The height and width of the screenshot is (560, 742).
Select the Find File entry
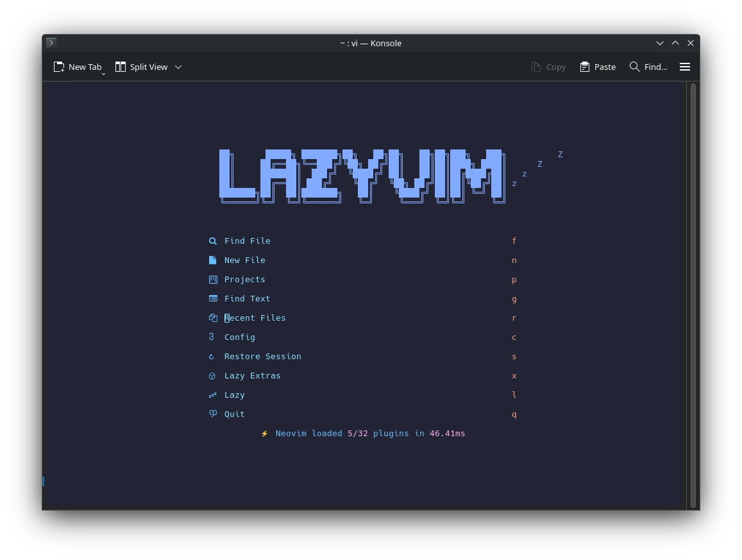point(363,241)
